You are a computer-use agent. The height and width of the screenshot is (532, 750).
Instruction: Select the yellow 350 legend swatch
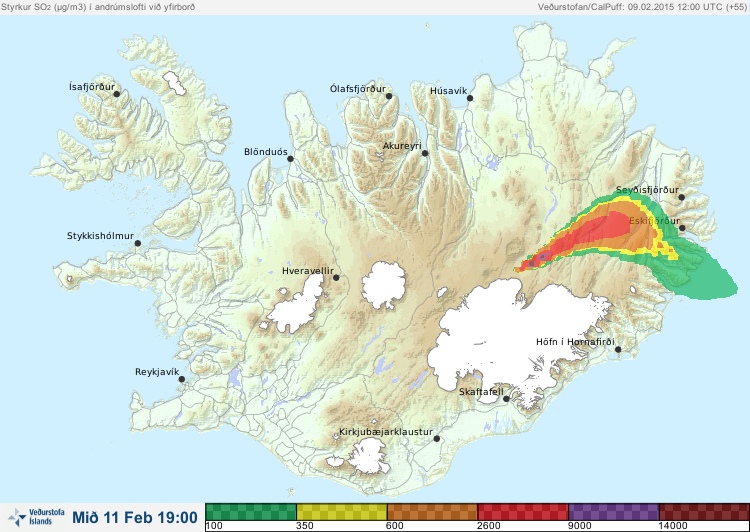[342, 511]
